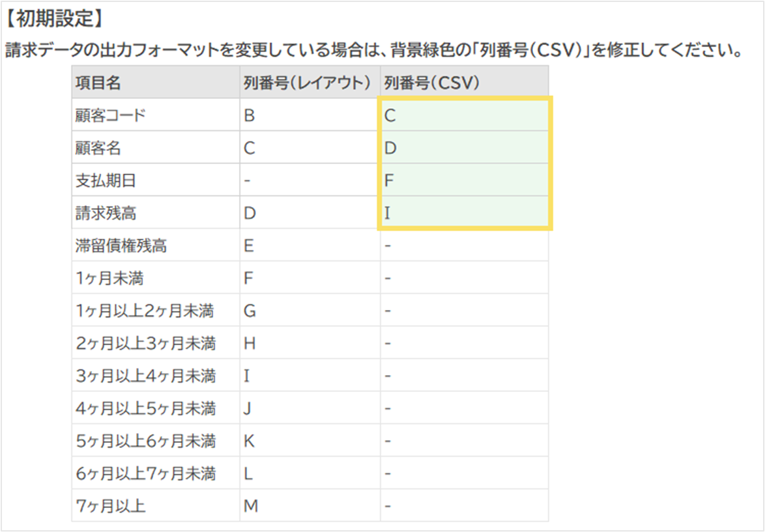
Task: Click the 列番号(CSV) header cell
Action: pyautogui.click(x=463, y=83)
